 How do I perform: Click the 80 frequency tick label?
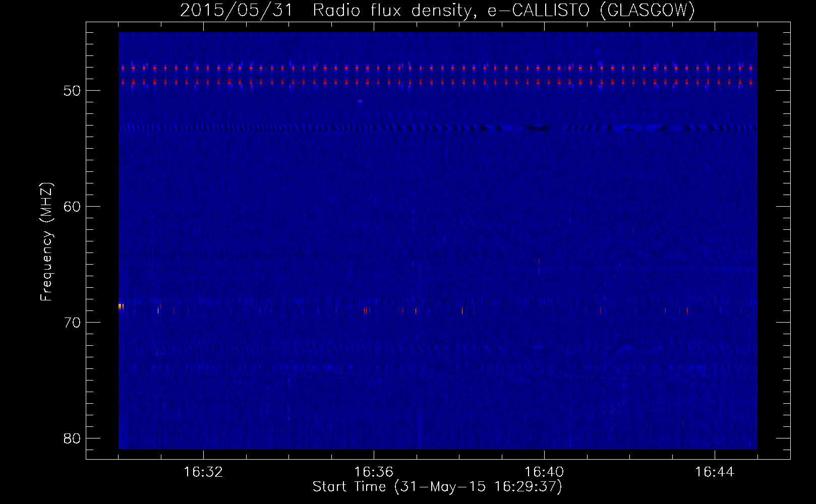[72, 438]
